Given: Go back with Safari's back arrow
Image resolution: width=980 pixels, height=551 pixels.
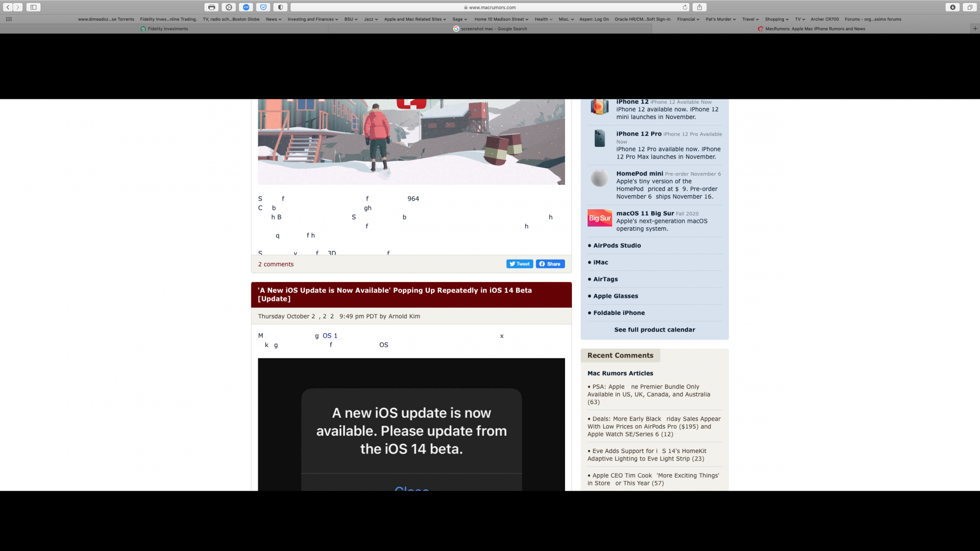Looking at the screenshot, I should point(8,7).
